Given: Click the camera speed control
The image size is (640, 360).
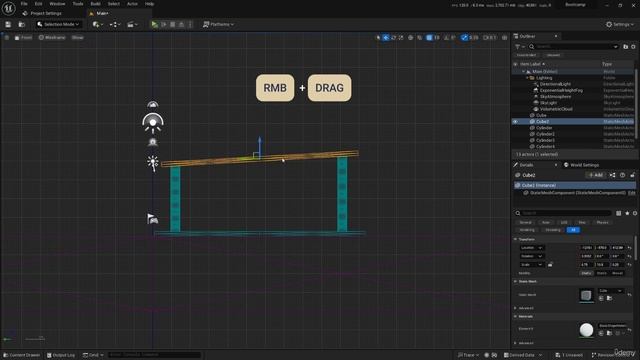Looking at the screenshot, I should [489, 38].
